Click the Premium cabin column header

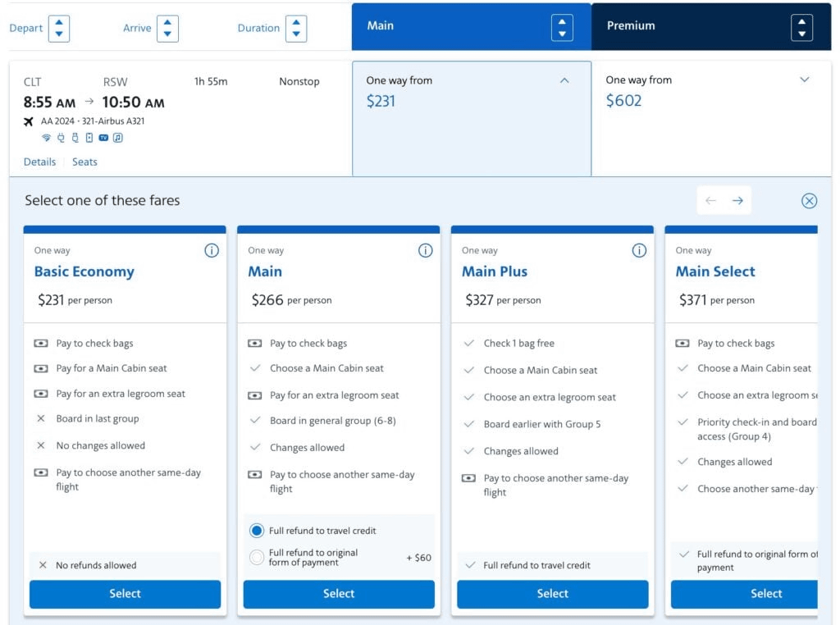click(711, 27)
